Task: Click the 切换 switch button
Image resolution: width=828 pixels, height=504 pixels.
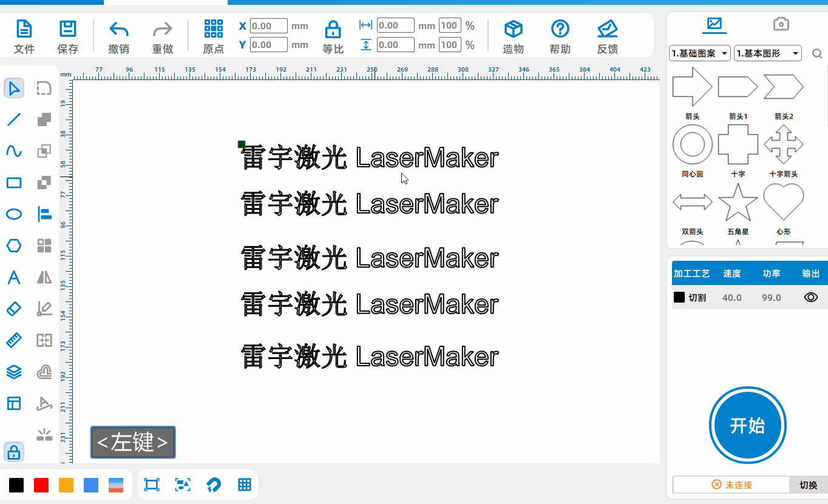Action: pos(809,485)
